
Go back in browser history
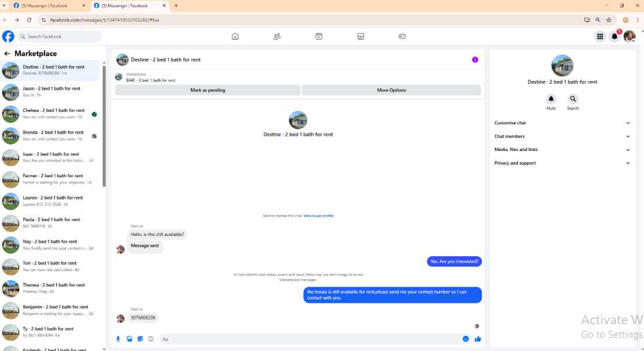coord(5,20)
